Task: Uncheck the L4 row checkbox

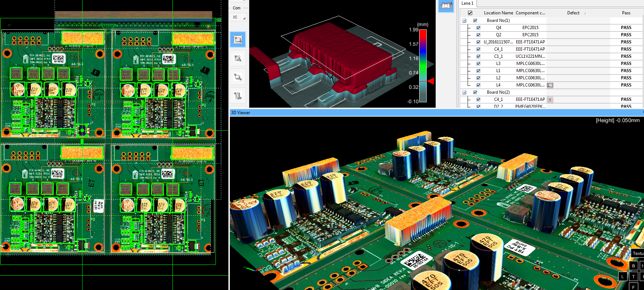Action: tap(478, 85)
